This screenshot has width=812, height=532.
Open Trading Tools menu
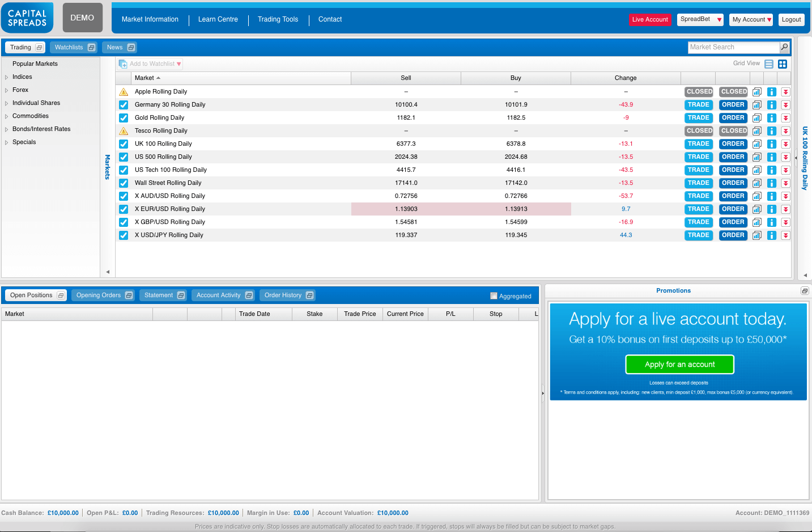[x=278, y=19]
